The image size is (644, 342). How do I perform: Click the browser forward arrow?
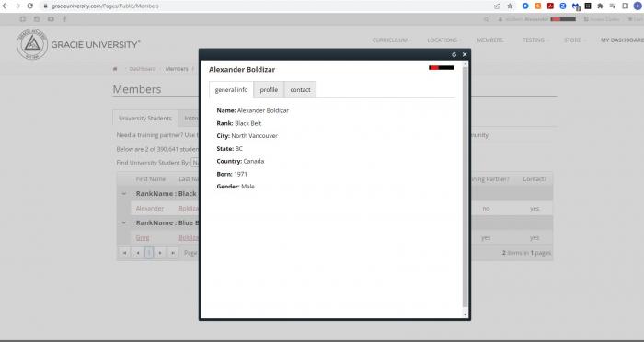(17, 6)
